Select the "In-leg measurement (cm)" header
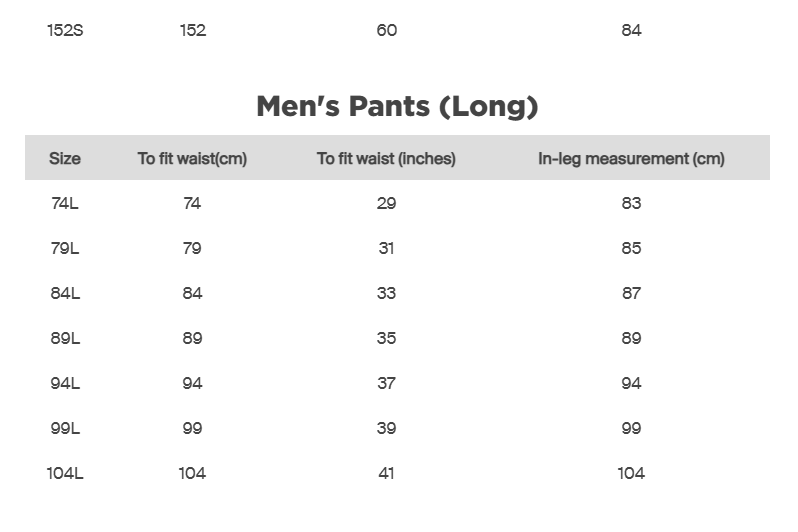 631,158
